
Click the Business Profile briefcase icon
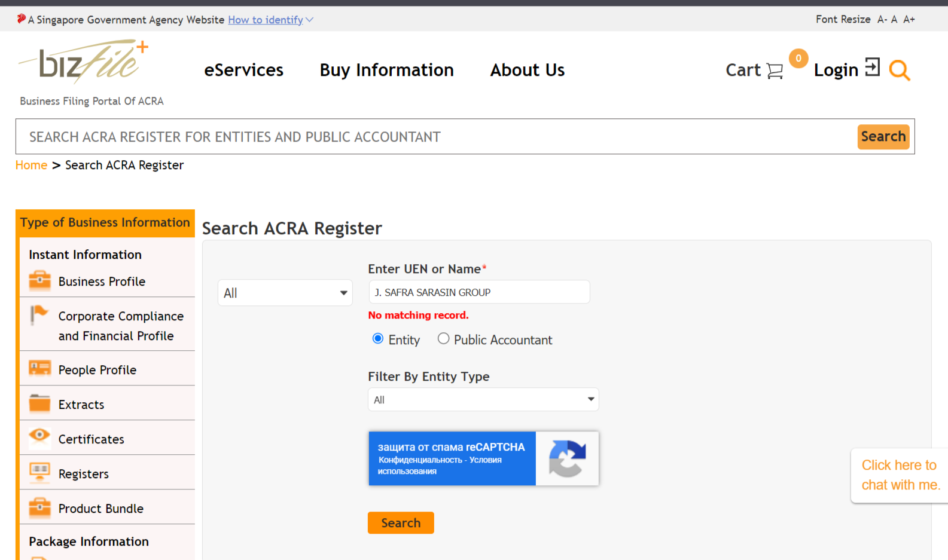40,280
